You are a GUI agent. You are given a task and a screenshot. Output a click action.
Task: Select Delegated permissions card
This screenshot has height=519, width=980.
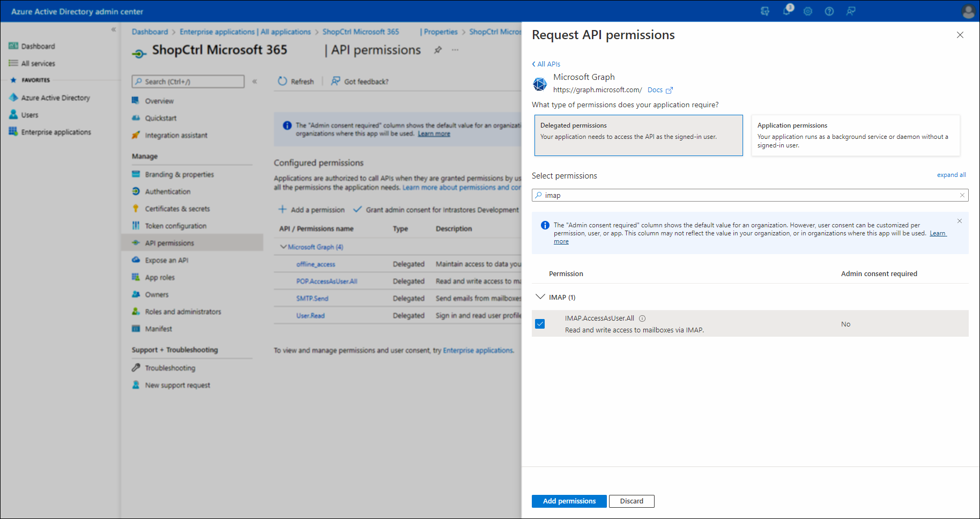639,135
